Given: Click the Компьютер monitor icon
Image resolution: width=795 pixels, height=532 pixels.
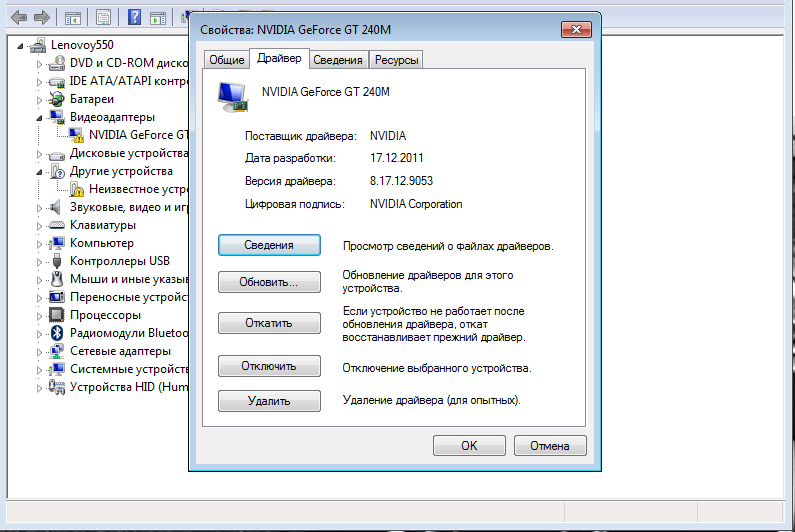Looking at the screenshot, I should pos(58,243).
